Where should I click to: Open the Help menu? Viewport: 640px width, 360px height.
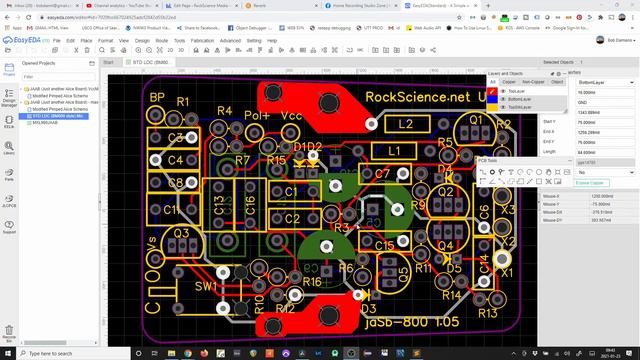[272, 41]
